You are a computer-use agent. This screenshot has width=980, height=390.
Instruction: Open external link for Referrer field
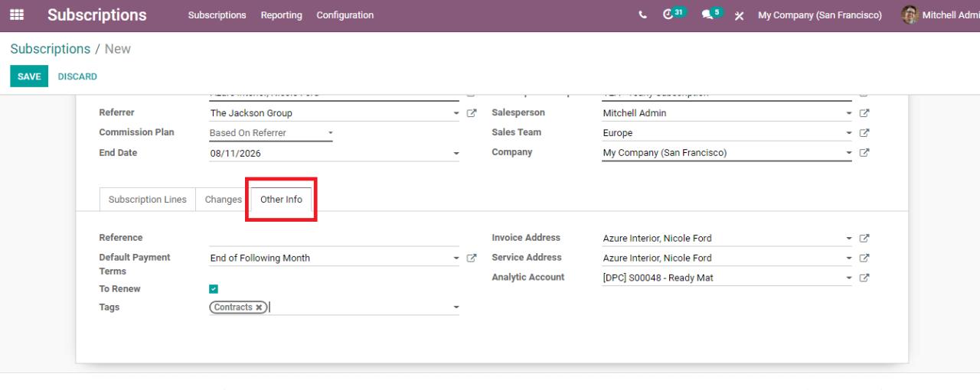[x=472, y=113]
